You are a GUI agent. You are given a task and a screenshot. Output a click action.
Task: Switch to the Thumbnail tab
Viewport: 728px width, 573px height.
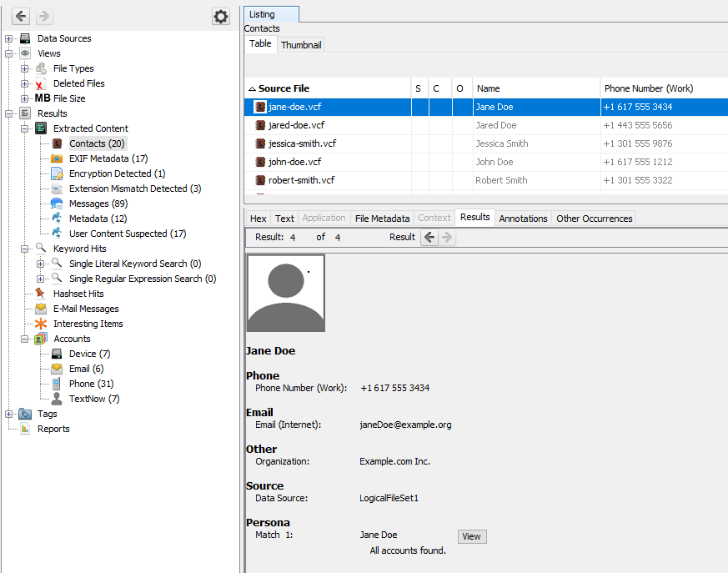(x=301, y=45)
